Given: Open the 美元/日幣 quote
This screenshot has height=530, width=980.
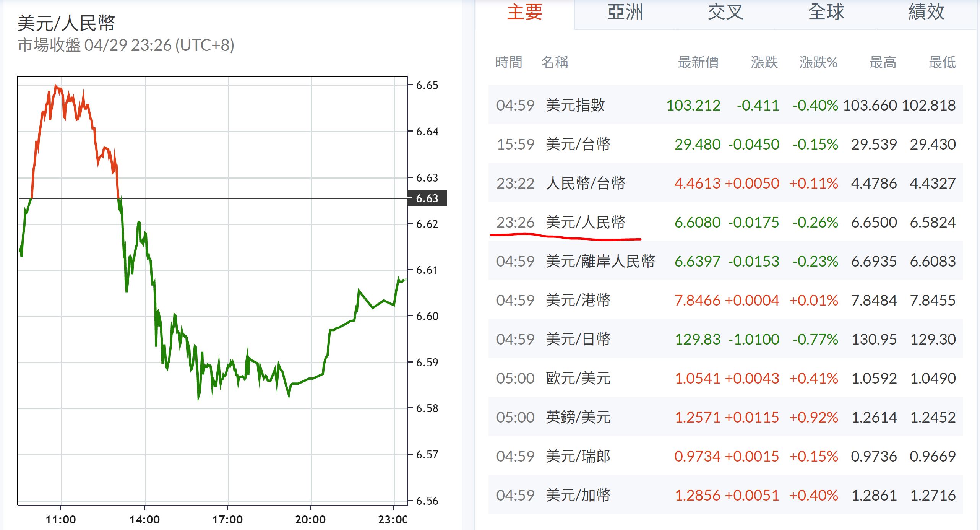Looking at the screenshot, I should [x=578, y=339].
